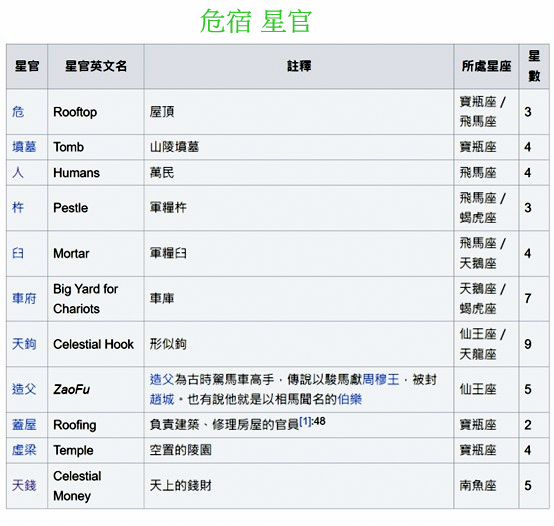Open the 臼 link in Mortar row
The height and width of the screenshot is (526, 554).
(x=18, y=253)
